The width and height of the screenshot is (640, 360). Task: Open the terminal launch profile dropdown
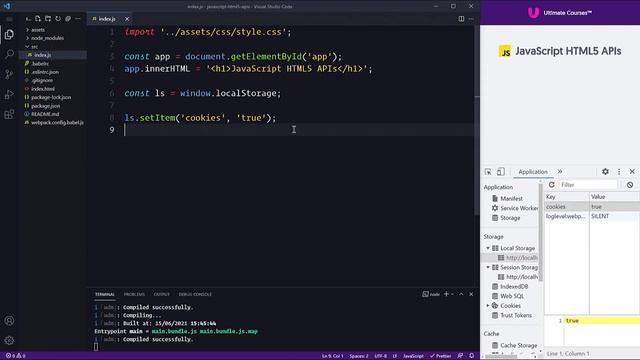point(452,294)
